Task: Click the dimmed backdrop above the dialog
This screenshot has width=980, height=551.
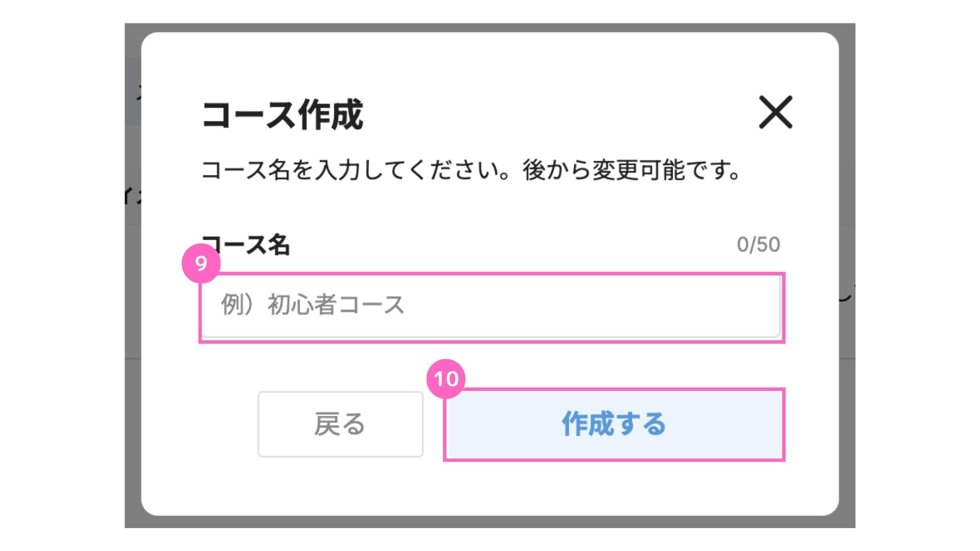Action: pos(490,28)
